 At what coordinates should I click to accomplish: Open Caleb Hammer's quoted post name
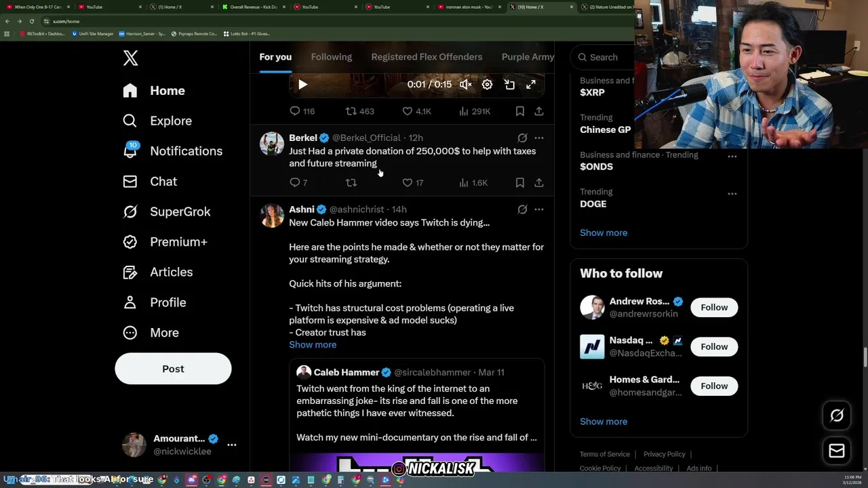pos(346,372)
